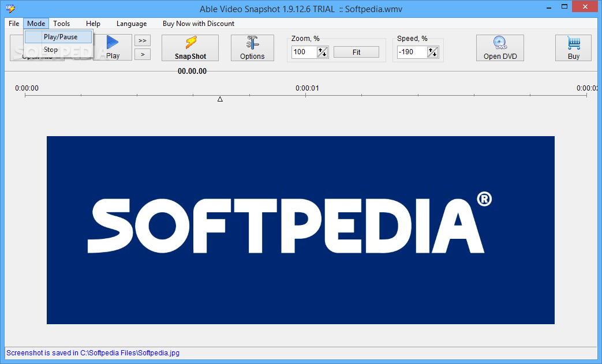
Task: Click the Zoom percent spinner arrows
Action: [323, 52]
